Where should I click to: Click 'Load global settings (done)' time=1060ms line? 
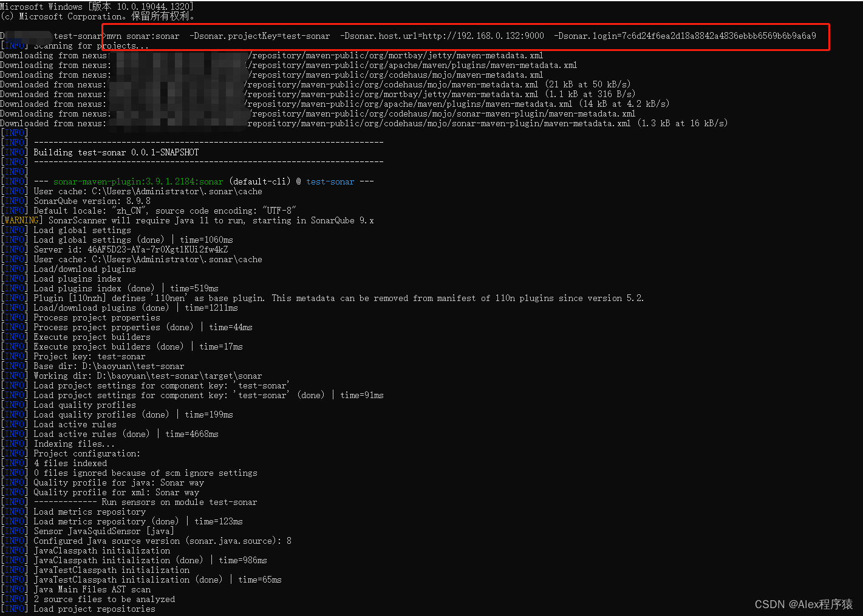point(117,240)
